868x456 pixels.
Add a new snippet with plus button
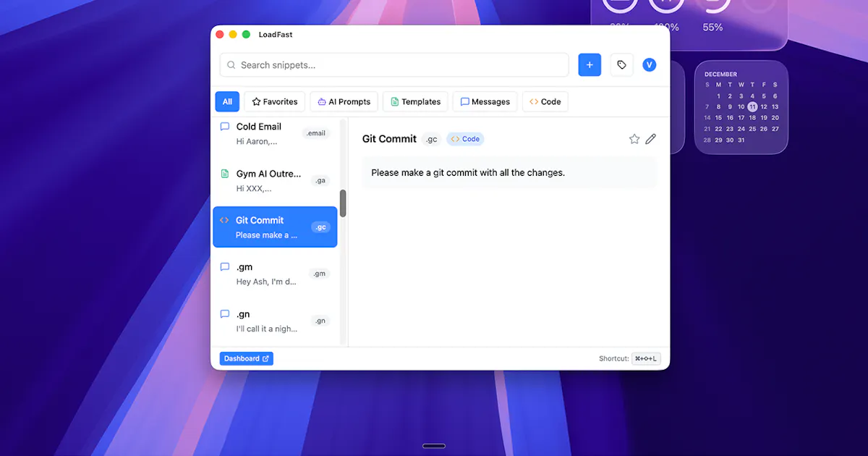pyautogui.click(x=590, y=65)
